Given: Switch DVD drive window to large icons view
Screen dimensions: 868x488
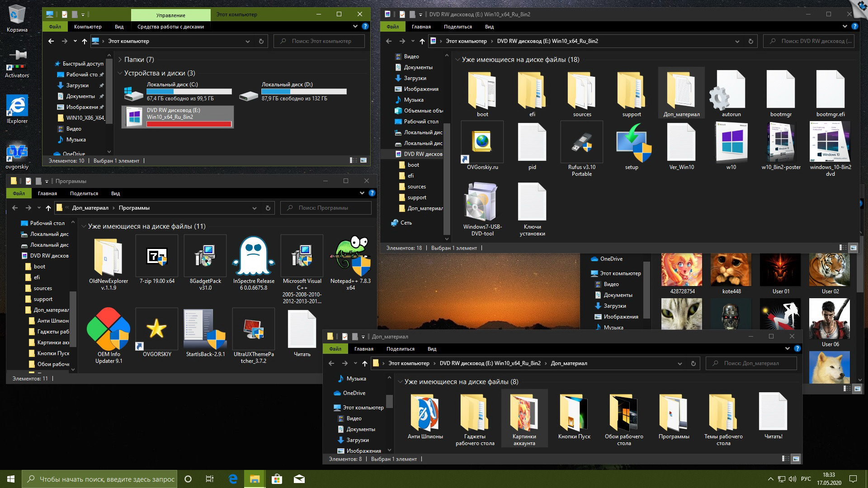Looking at the screenshot, I should click(x=853, y=248).
